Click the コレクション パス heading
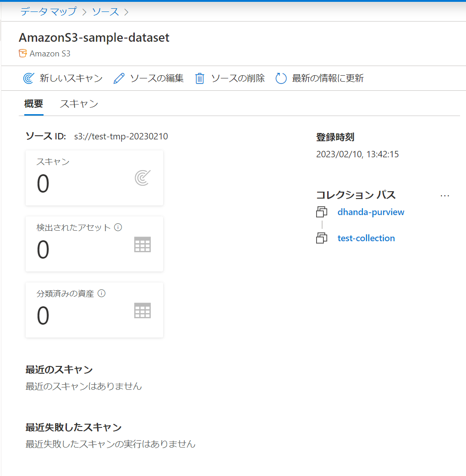 click(356, 194)
